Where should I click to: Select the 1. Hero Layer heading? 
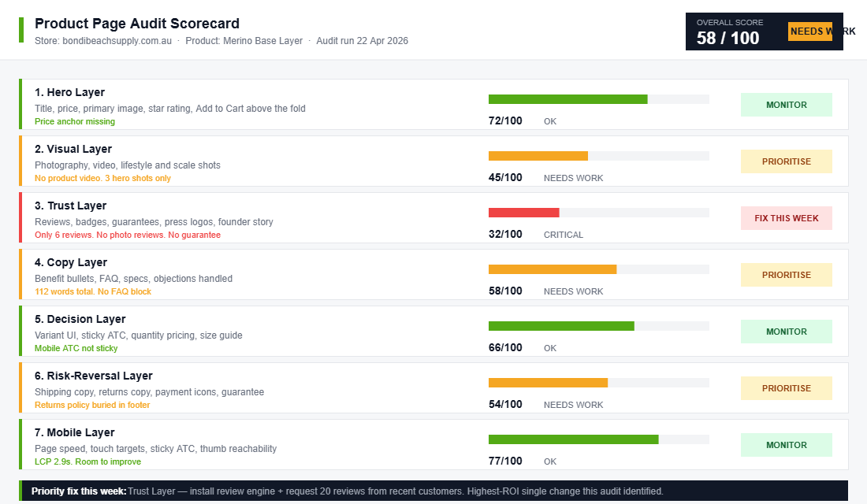pyautogui.click(x=68, y=92)
